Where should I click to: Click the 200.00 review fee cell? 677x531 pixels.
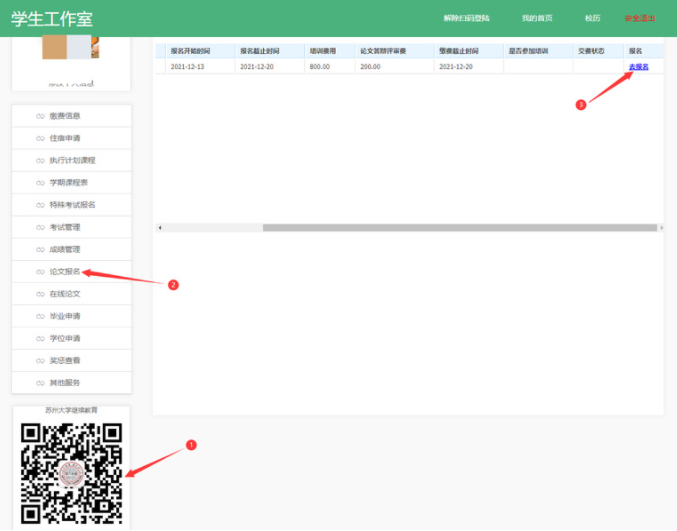coord(395,67)
